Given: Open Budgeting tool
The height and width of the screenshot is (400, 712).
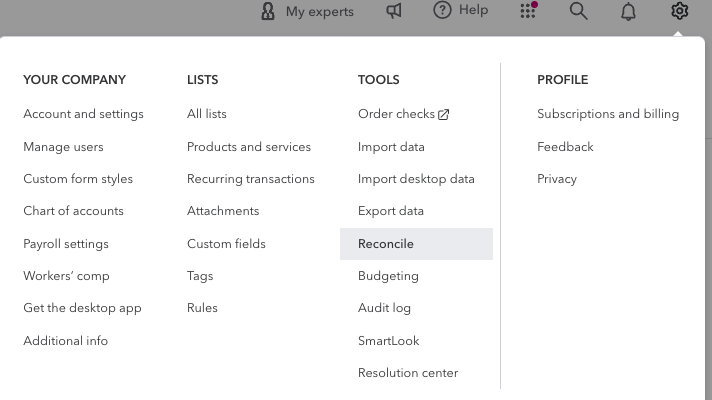Looking at the screenshot, I should [388, 276].
